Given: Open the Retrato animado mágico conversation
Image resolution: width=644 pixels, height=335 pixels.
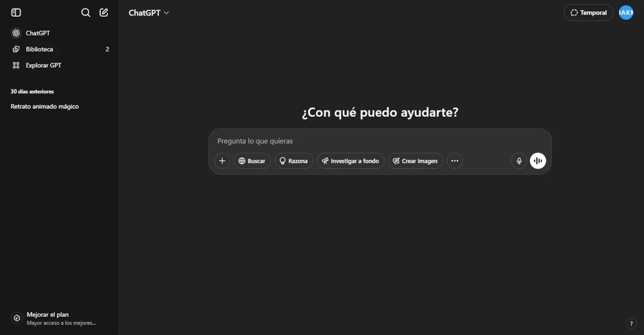Looking at the screenshot, I should click(45, 107).
